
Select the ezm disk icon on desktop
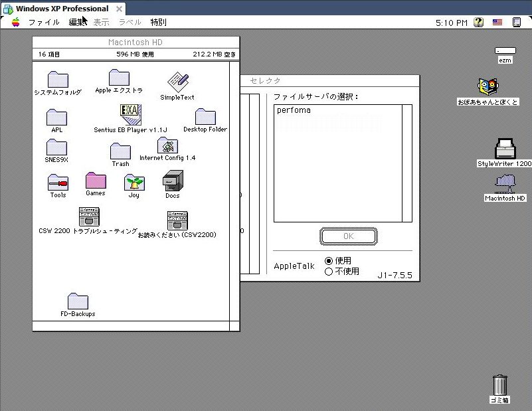[505, 50]
